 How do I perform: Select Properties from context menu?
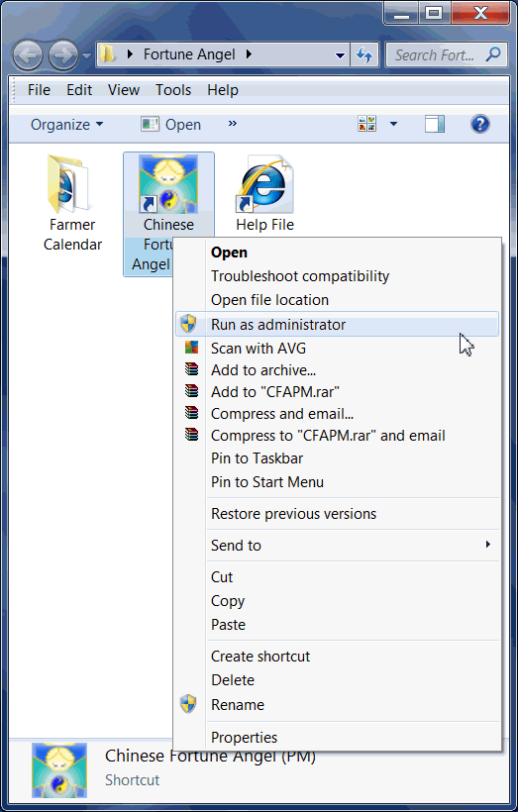click(337, 737)
